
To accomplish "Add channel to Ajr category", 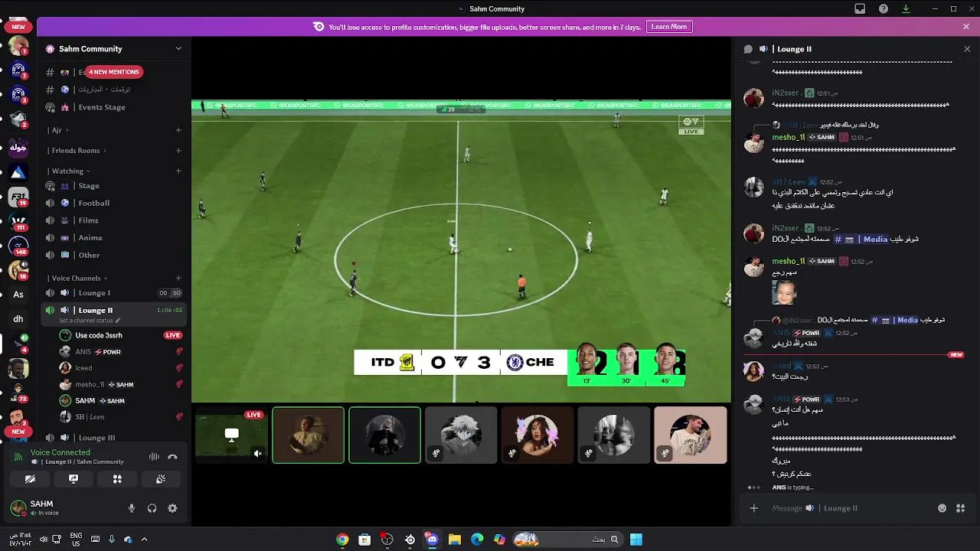I will pos(178,130).
